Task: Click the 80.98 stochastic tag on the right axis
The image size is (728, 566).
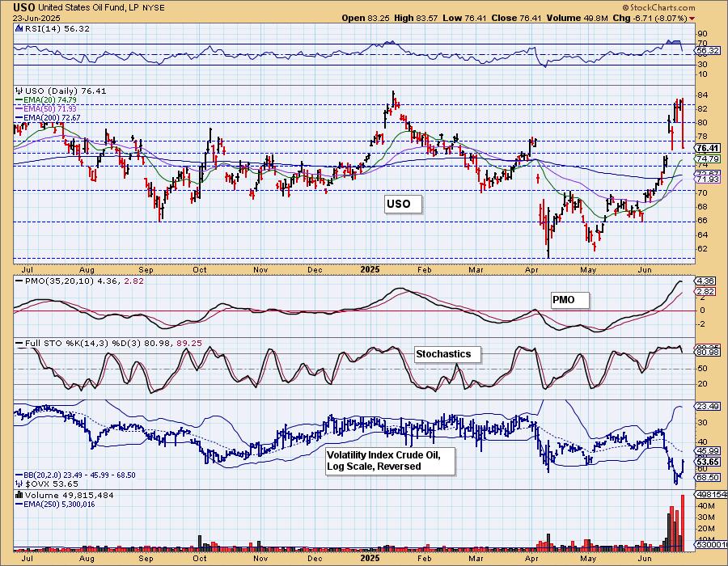Action: [709, 352]
